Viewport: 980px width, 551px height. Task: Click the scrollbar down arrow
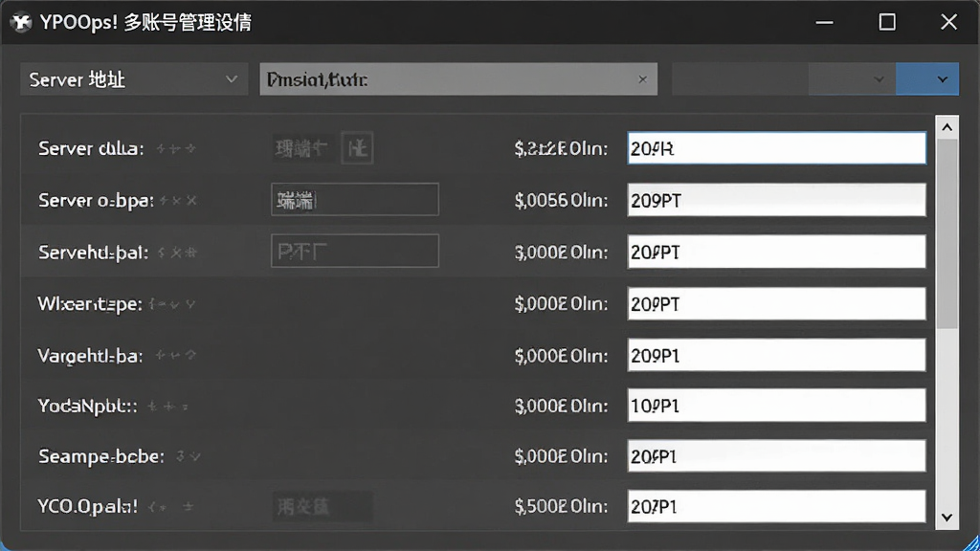coord(947,518)
